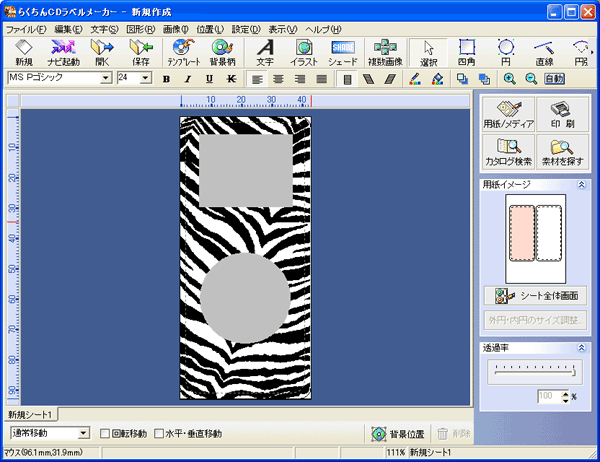
Task: Set text alignment to justify
Action: point(322,79)
